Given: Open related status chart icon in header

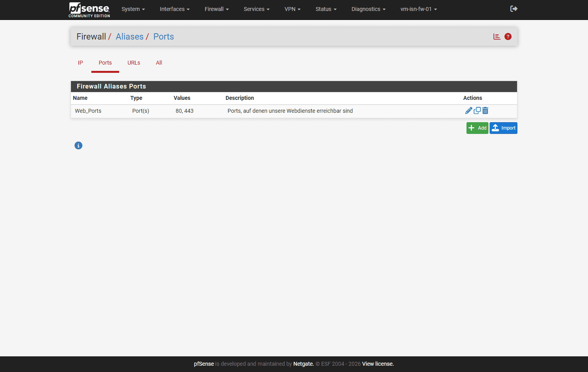Looking at the screenshot, I should 497,36.
